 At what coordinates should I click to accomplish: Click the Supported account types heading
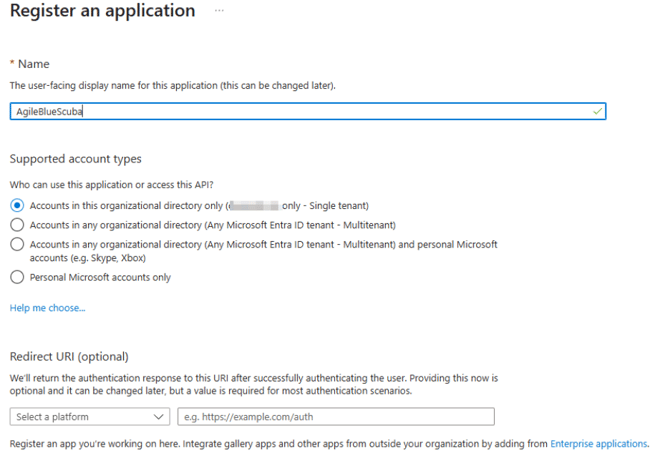tap(75, 159)
